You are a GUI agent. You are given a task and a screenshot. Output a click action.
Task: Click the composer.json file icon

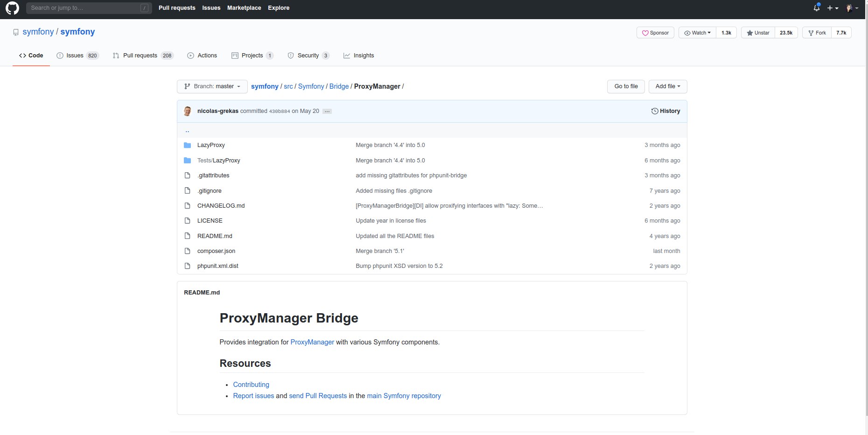click(x=188, y=251)
